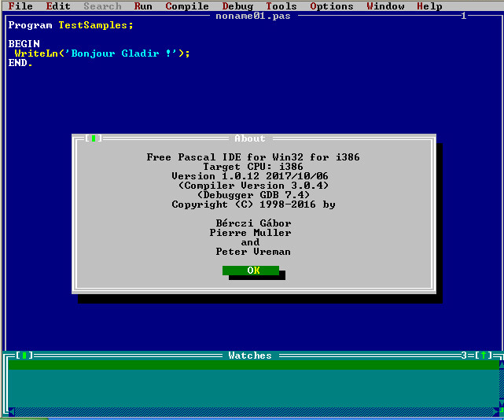Viewport: 504px width, 420px height.
Task: Click the 'Program' keyword in the editor
Action: point(30,25)
